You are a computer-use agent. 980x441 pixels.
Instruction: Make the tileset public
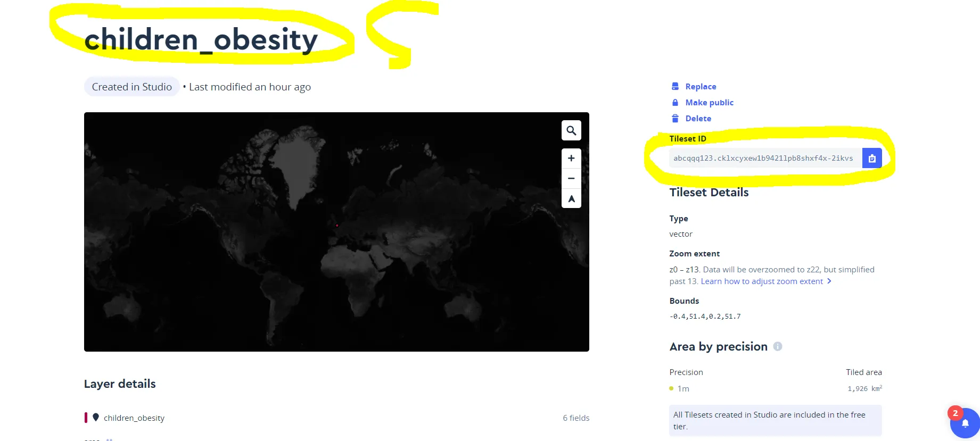[709, 102]
